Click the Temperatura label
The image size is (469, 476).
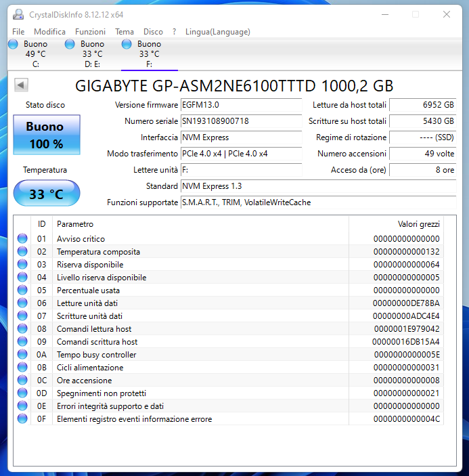click(45, 170)
